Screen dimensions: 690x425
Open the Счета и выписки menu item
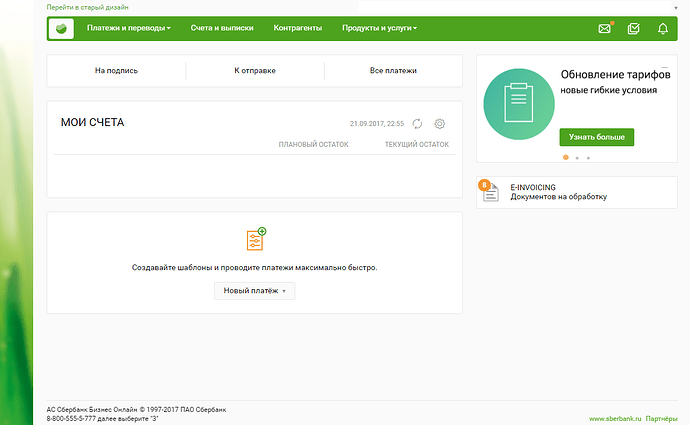coord(222,28)
